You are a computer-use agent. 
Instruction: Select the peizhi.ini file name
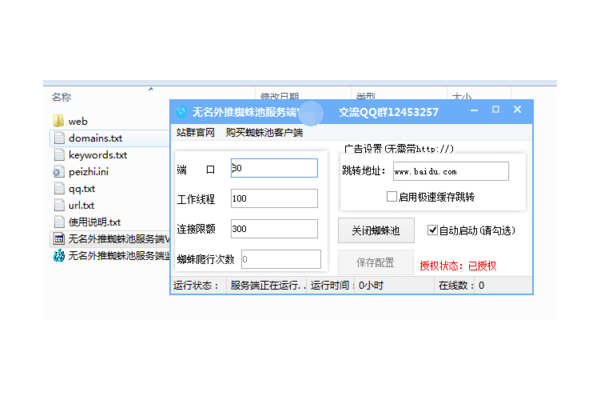point(88,172)
